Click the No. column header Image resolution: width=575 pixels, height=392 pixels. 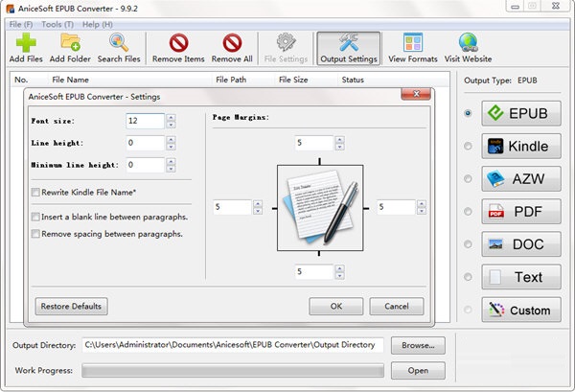(21, 80)
